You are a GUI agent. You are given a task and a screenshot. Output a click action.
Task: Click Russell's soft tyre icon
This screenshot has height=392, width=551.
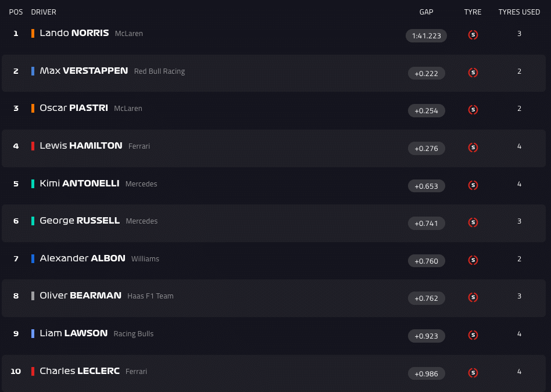pyautogui.click(x=473, y=222)
